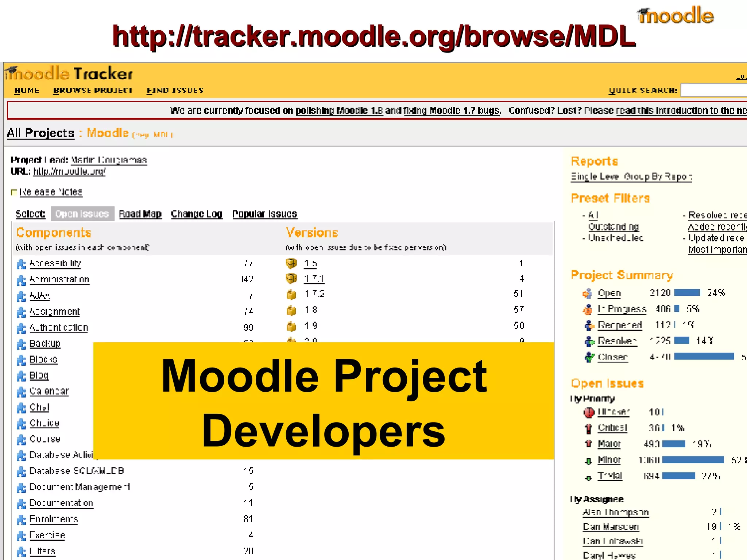The height and width of the screenshot is (560, 747).
Task: Click the Choice component icon
Action: tap(22, 424)
